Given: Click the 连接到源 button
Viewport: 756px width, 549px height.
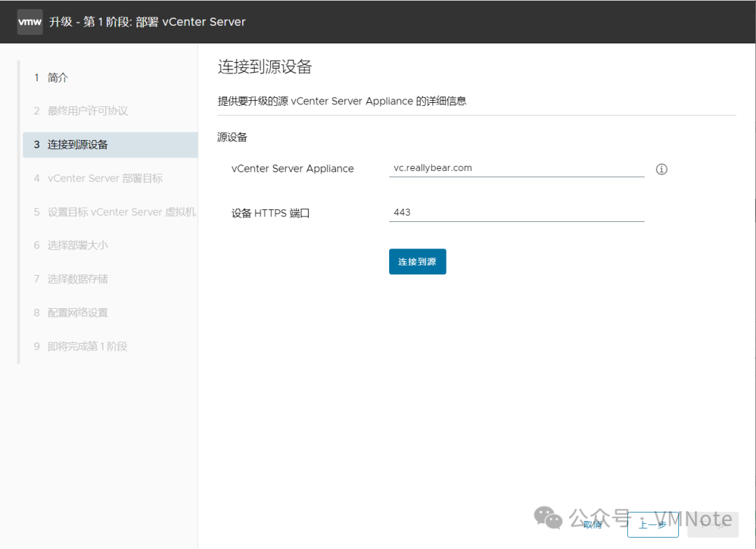Looking at the screenshot, I should [x=417, y=261].
